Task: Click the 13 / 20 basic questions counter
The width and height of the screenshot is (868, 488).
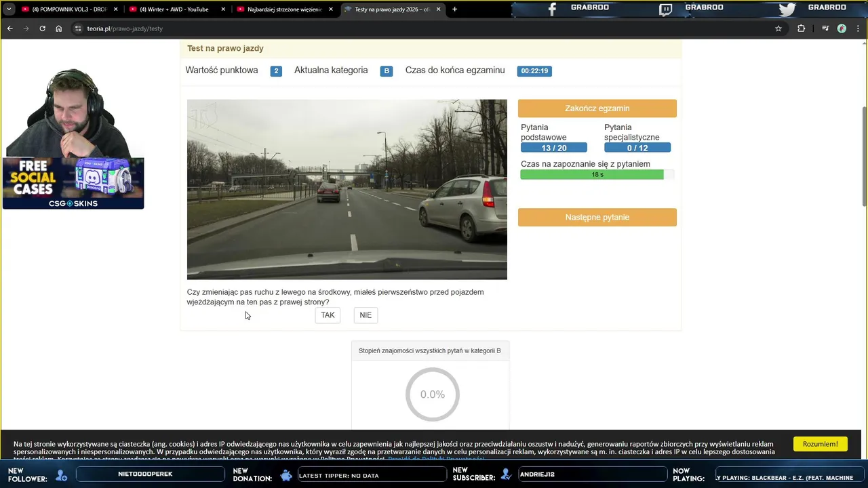Action: pos(554,148)
